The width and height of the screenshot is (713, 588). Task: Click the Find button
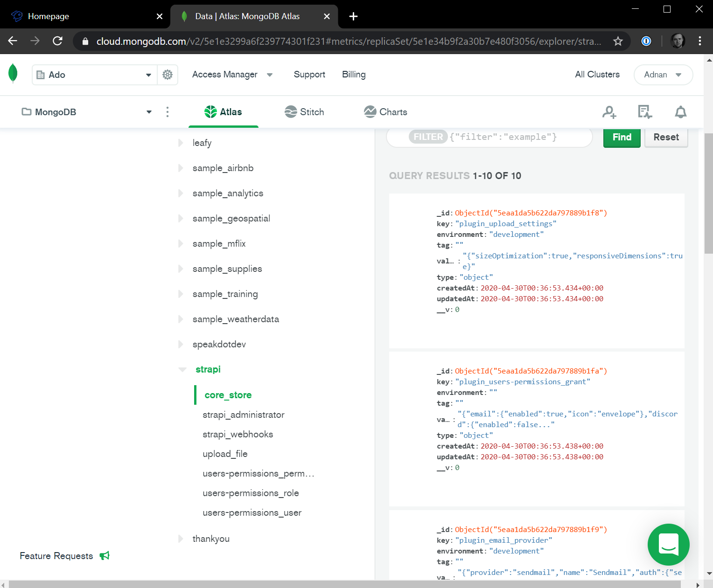point(622,137)
